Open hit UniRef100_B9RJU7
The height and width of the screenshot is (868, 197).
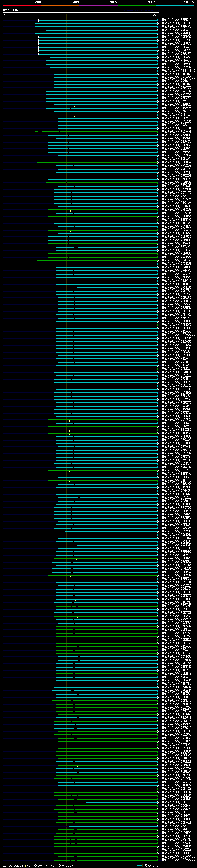[177, 23]
